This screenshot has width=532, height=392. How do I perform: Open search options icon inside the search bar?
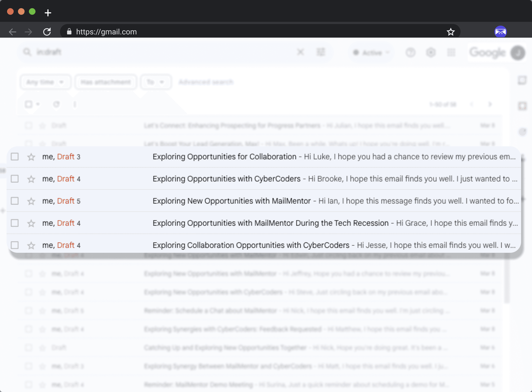point(321,52)
